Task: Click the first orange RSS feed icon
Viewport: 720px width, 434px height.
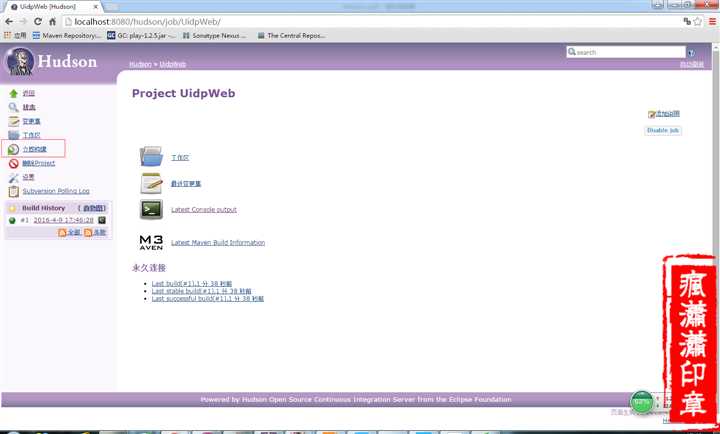Action: (62, 233)
